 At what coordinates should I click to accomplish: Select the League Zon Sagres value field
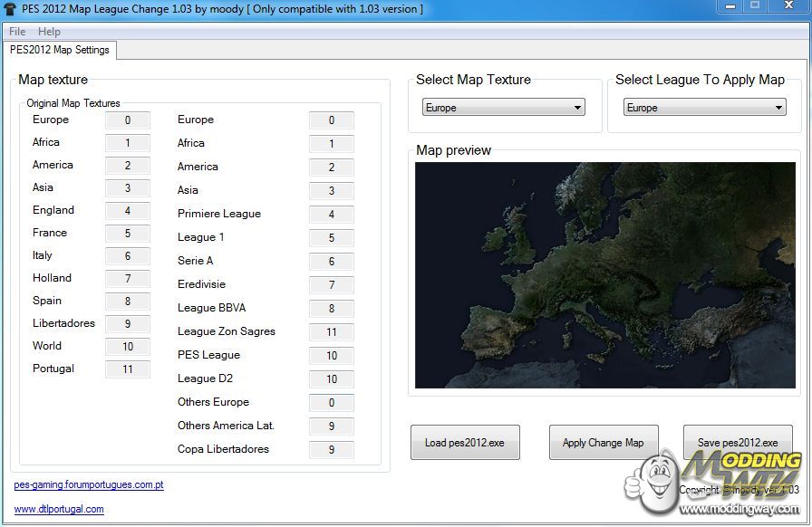[x=331, y=332]
